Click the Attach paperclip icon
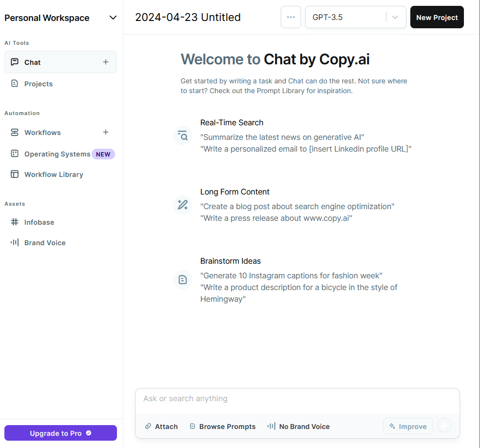 147,426
